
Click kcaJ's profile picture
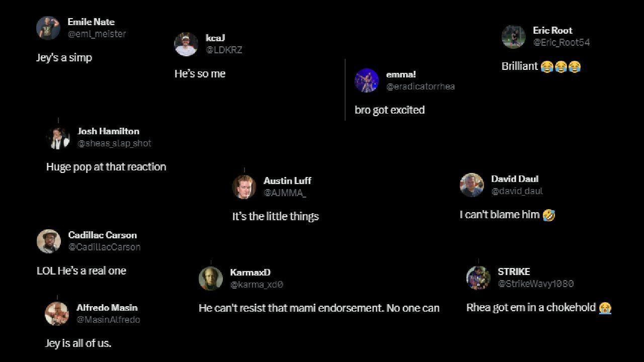coord(186,44)
